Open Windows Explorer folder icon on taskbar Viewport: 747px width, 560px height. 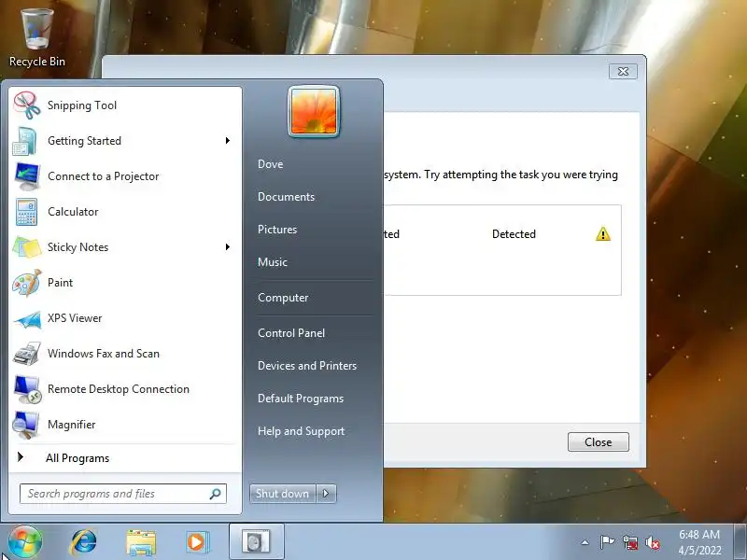[141, 542]
